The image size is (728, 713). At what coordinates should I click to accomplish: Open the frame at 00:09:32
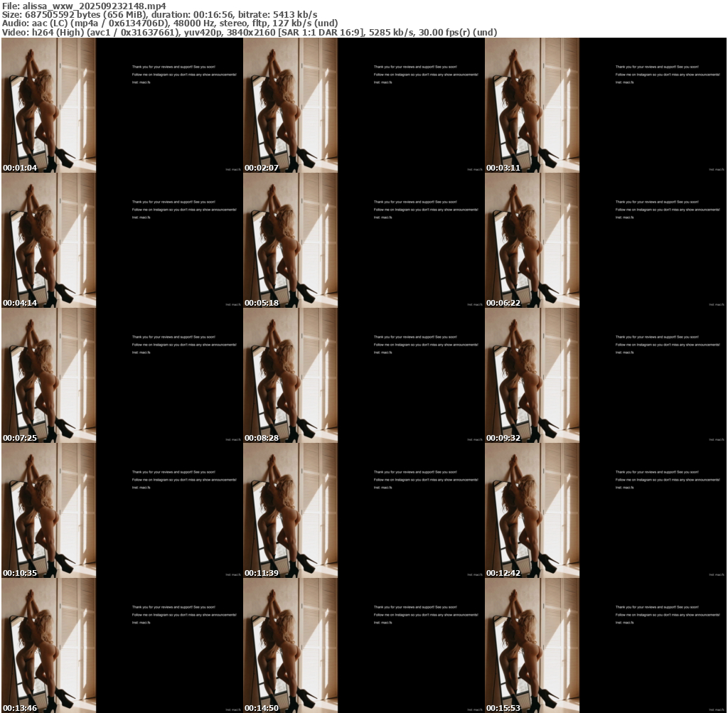(x=606, y=375)
